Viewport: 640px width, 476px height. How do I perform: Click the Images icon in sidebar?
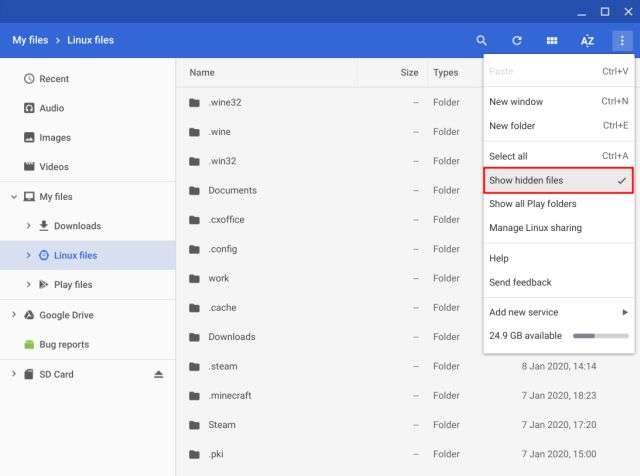pos(29,137)
